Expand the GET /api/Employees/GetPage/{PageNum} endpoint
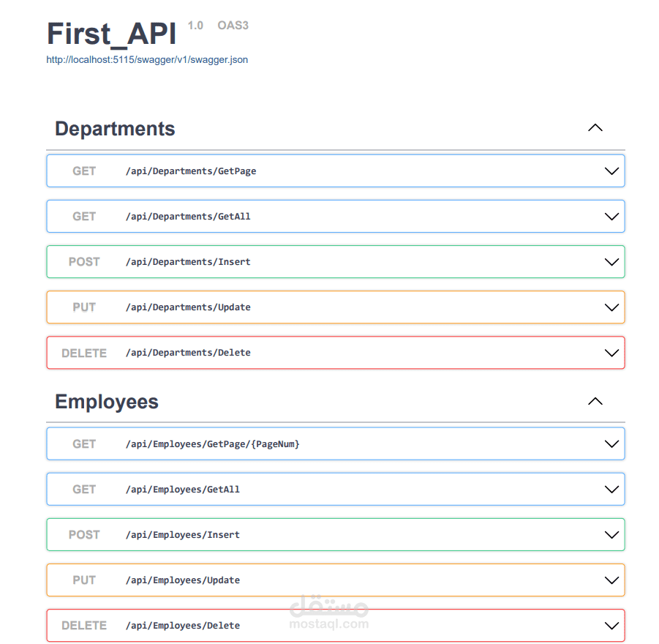Screen dimensions: 659x644 (x=334, y=443)
